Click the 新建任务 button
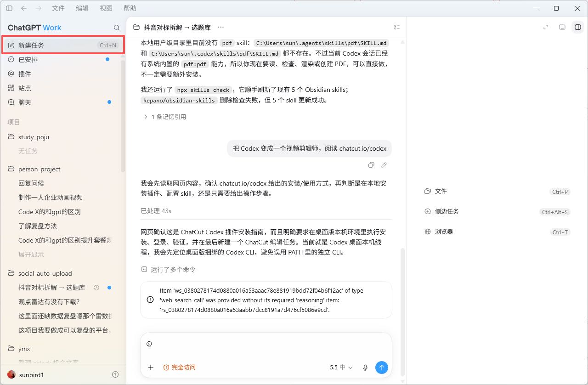 (x=62, y=45)
